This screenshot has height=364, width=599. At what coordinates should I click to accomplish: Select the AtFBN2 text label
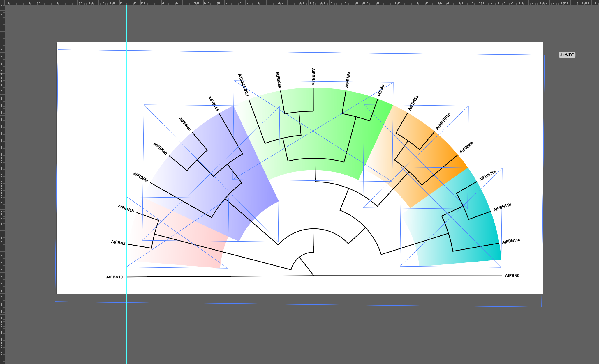pyautogui.click(x=118, y=242)
